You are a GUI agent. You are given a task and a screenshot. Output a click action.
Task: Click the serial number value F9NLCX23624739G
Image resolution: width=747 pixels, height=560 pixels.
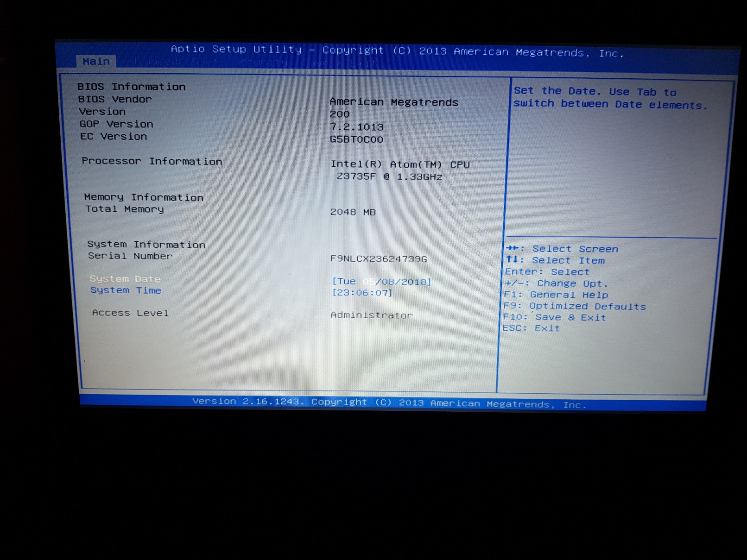[x=379, y=259]
